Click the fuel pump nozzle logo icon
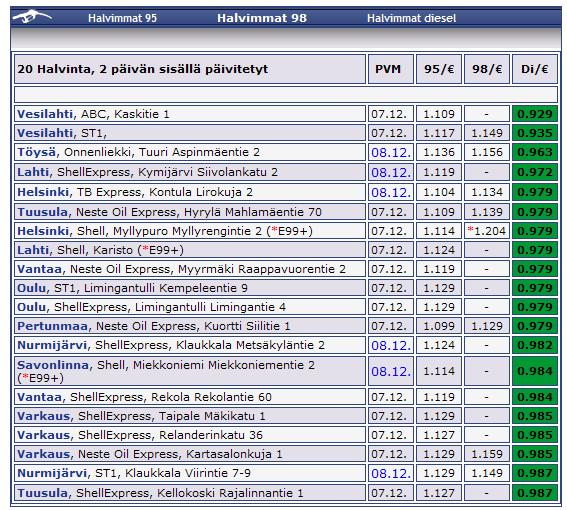567x510 pixels. point(32,17)
